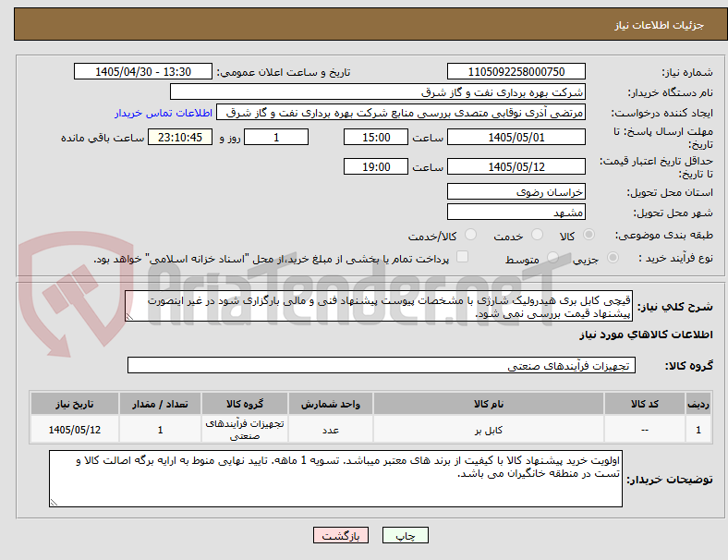The width and height of the screenshot is (728, 560).
Task: Click the ساعت باقی مانده label
Action: point(103,138)
